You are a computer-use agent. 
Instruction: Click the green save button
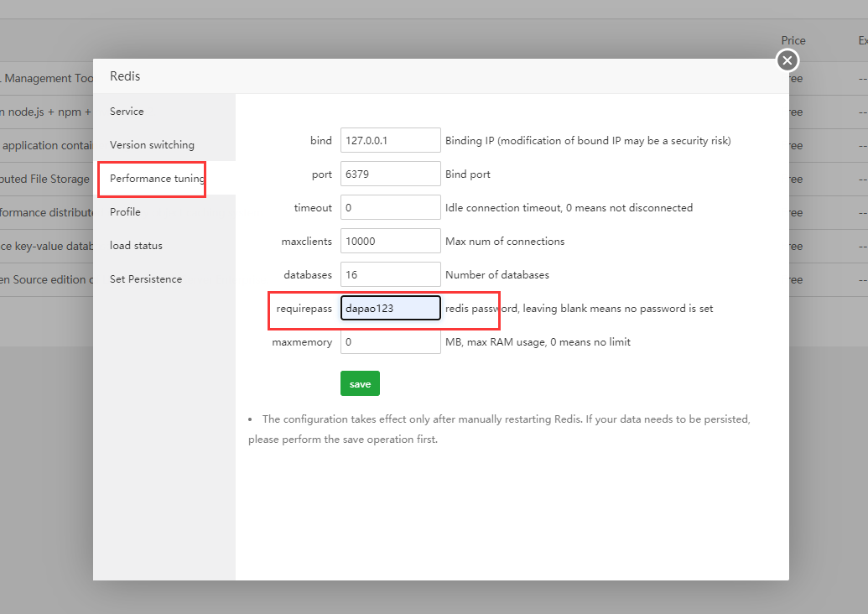coord(360,383)
